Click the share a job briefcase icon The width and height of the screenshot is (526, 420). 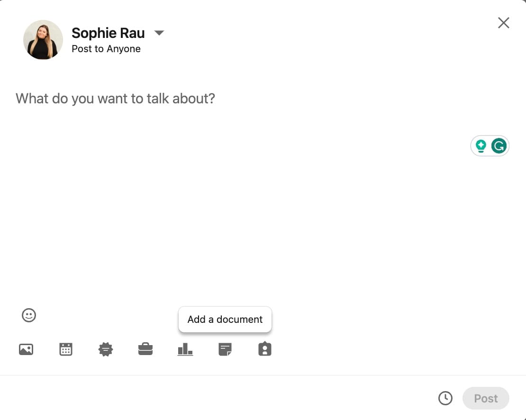tap(145, 349)
